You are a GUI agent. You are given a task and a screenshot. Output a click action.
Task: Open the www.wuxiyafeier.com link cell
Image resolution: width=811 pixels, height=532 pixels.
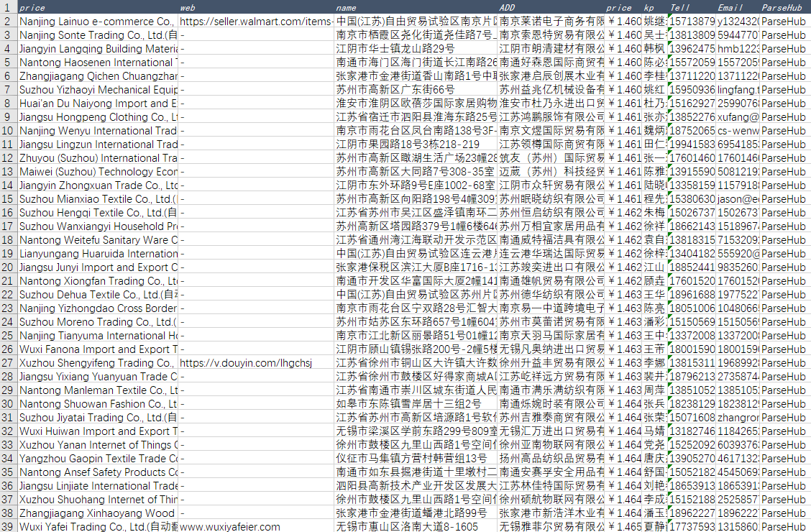pyautogui.click(x=256, y=526)
